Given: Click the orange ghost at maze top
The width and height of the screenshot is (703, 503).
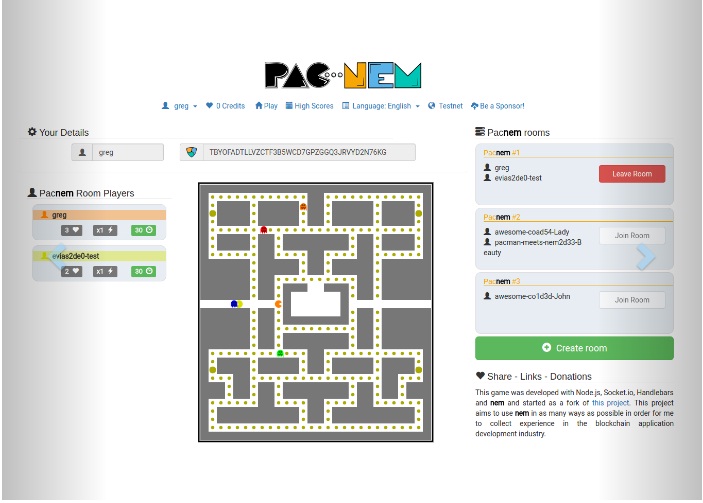Looking at the screenshot, I should [303, 206].
